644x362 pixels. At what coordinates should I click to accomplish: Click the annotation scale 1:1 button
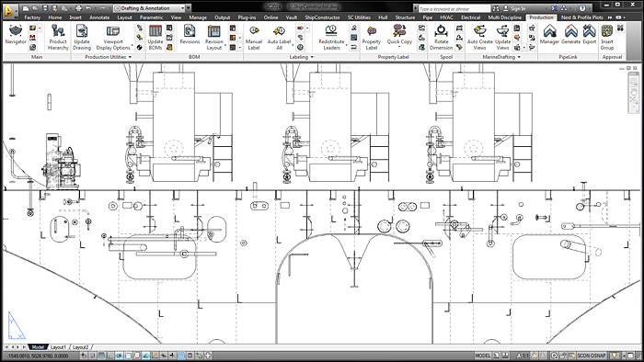coord(523,356)
